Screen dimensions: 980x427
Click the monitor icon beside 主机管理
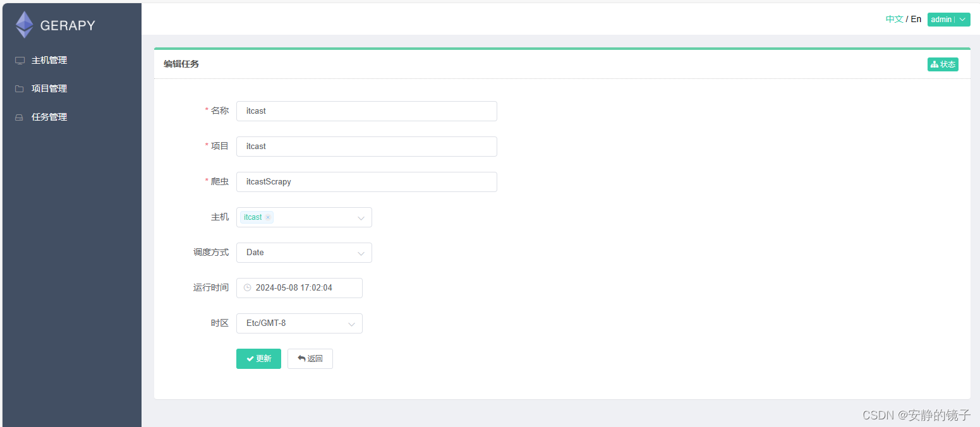coord(20,61)
